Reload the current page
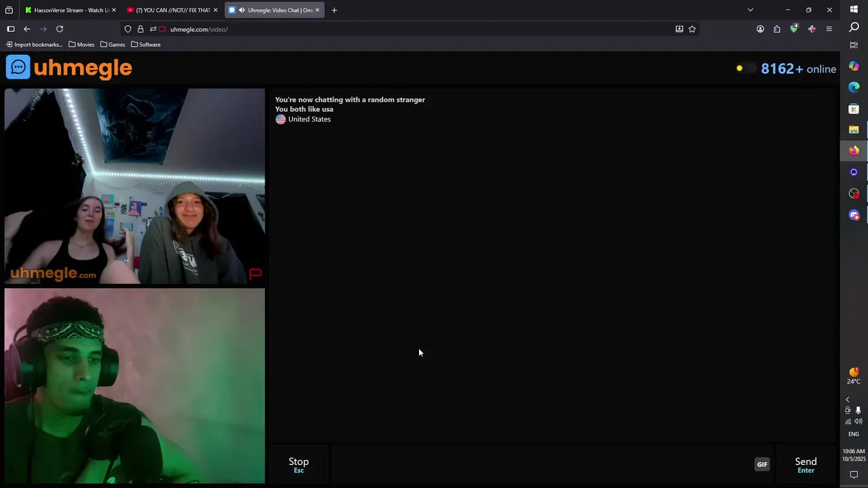This screenshot has width=868, height=488. (x=60, y=29)
